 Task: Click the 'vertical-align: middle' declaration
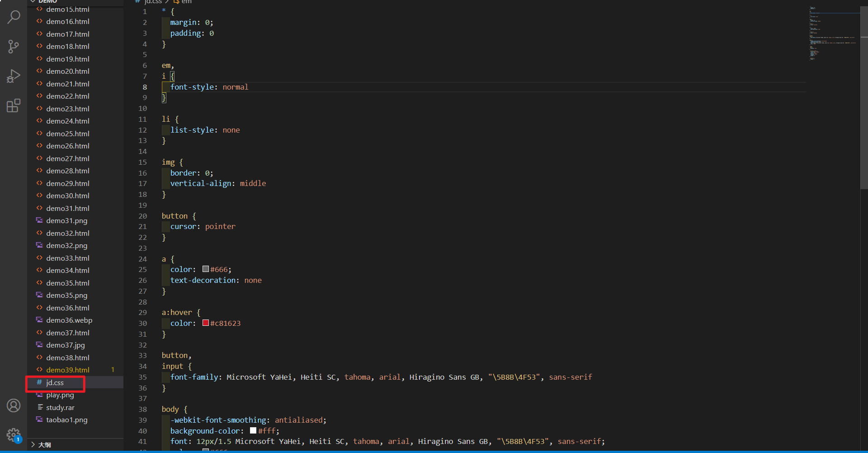218,183
